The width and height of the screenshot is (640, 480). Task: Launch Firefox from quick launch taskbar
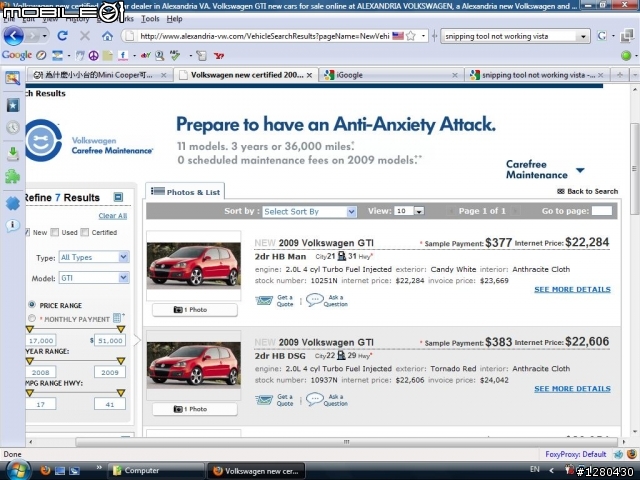click(x=45, y=470)
